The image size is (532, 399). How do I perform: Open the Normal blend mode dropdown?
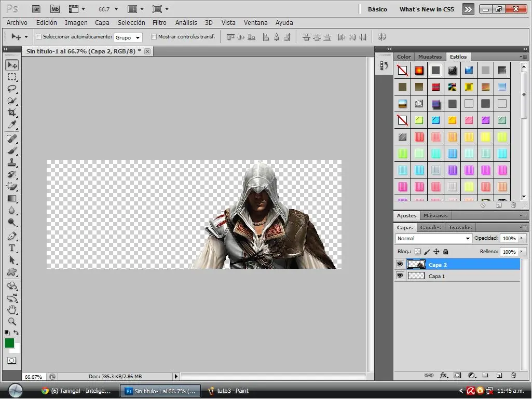433,239
